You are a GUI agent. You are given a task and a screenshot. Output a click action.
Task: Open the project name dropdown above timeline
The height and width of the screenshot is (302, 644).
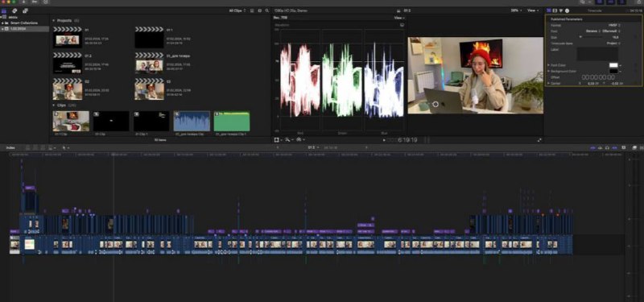312,147
